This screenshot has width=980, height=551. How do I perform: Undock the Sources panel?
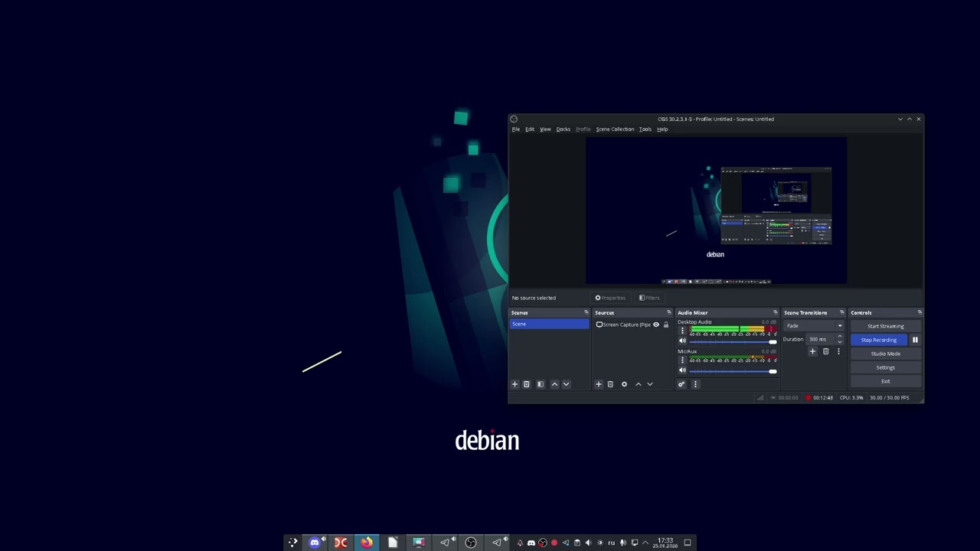pyautogui.click(x=668, y=312)
